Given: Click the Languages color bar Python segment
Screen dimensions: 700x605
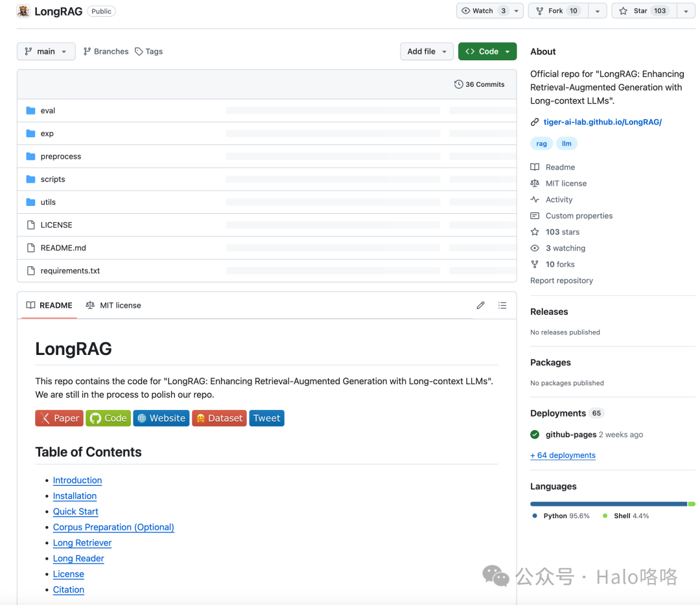Looking at the screenshot, I should [608, 503].
